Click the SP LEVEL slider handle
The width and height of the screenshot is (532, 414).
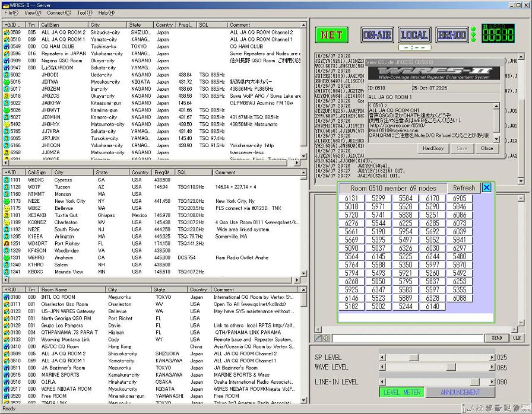(x=414, y=358)
